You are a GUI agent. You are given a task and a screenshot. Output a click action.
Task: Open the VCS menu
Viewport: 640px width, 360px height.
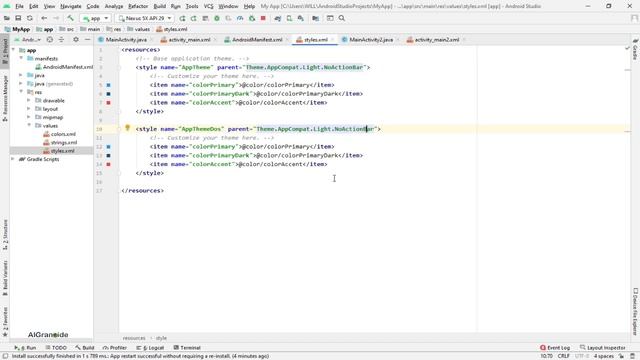coord(208,6)
